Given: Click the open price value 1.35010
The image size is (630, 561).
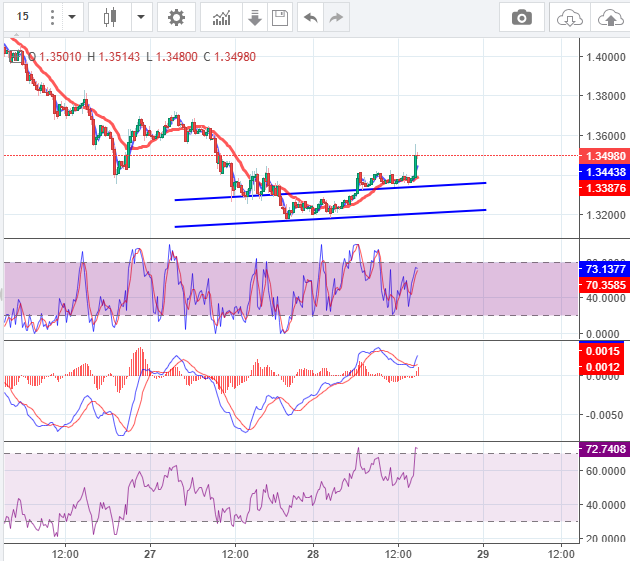Looking at the screenshot, I should click(60, 57).
